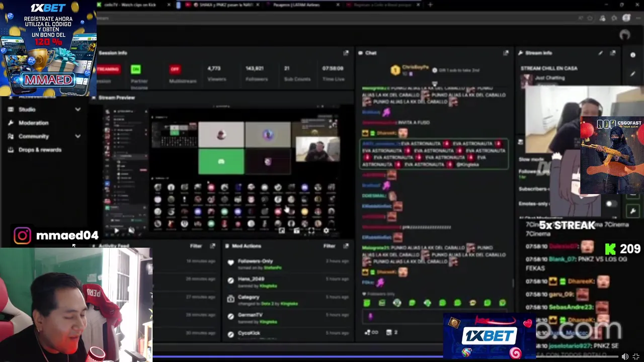The height and width of the screenshot is (362, 644).
Task: Pop out the Mod Actions panel
Action: pos(346,246)
